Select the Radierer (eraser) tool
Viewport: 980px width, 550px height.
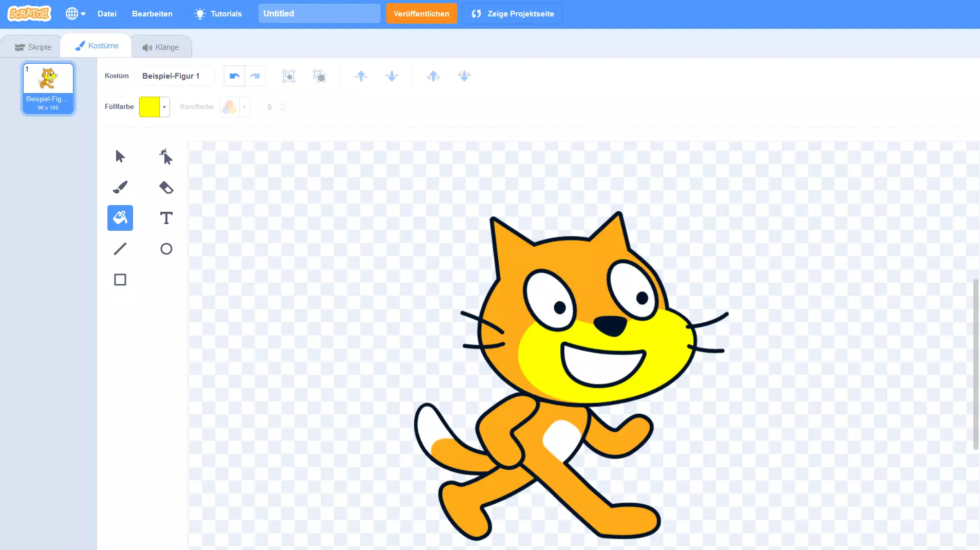coord(166,187)
